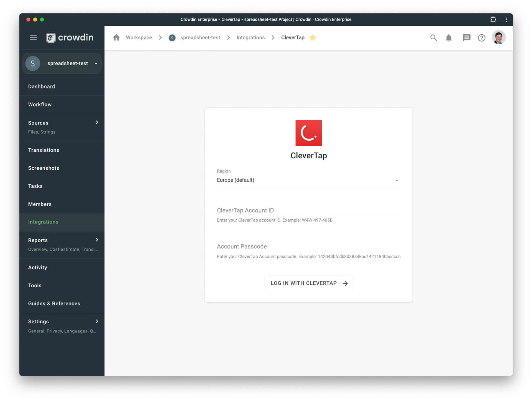532x401 pixels.
Task: Click Integrations breadcrumb link
Action: click(x=250, y=37)
